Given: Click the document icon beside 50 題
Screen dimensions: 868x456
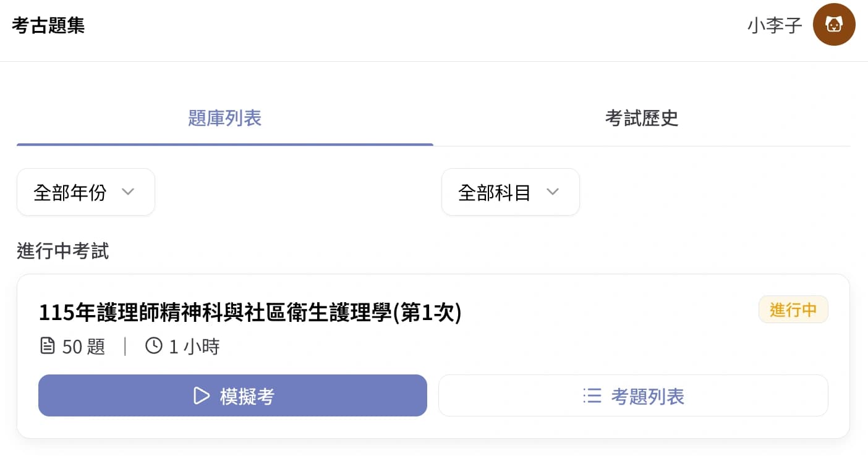Looking at the screenshot, I should pyautogui.click(x=48, y=346).
